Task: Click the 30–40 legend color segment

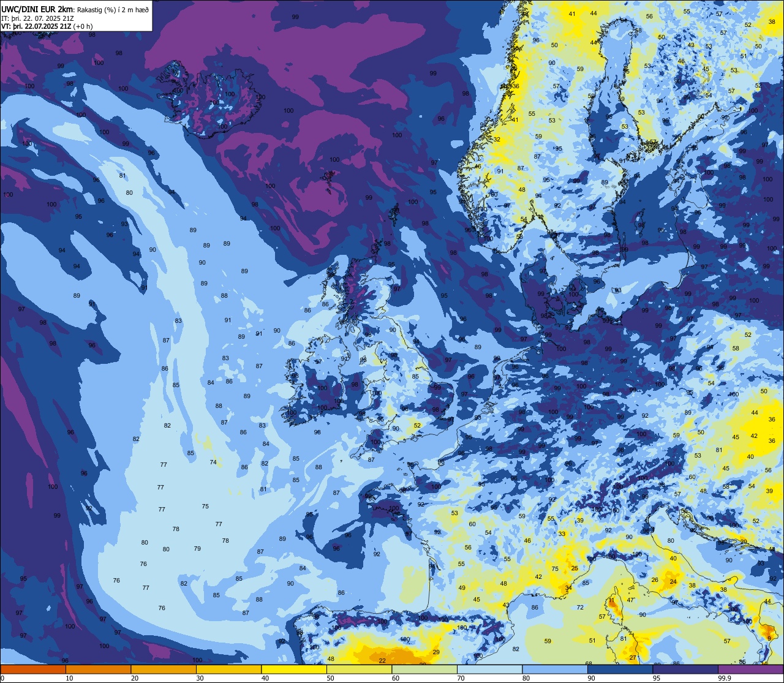Action: tap(228, 669)
